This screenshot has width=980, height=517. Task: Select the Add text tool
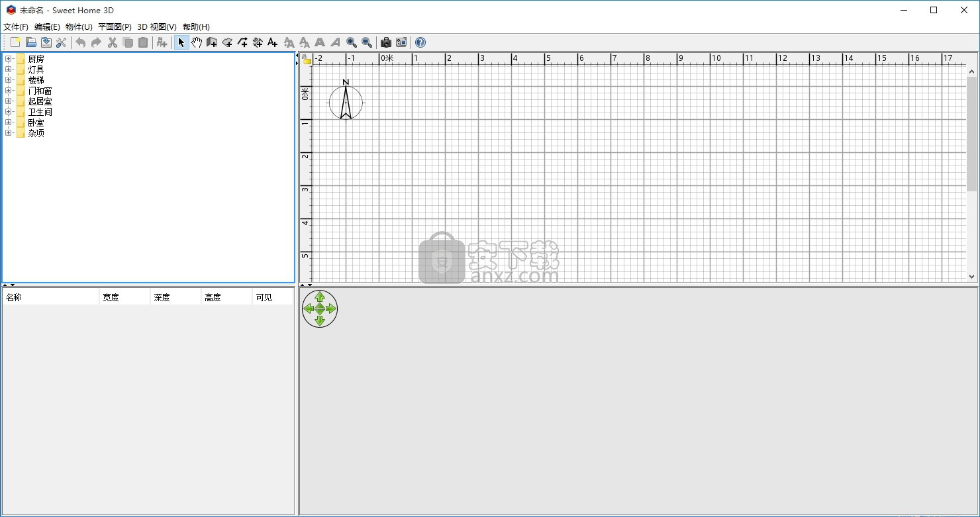pyautogui.click(x=272, y=42)
